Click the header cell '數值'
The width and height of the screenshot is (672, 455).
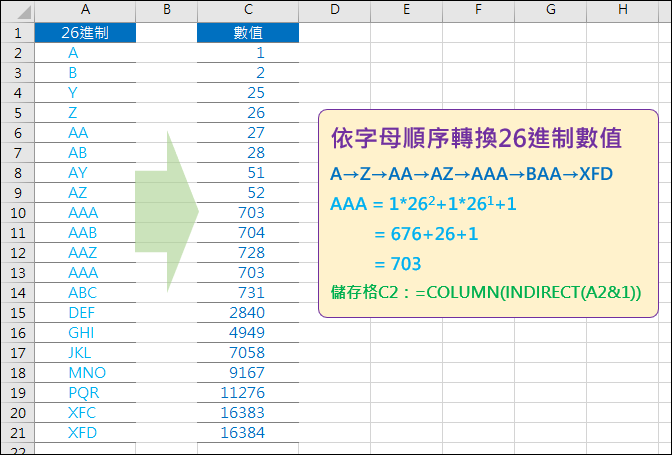point(248,33)
